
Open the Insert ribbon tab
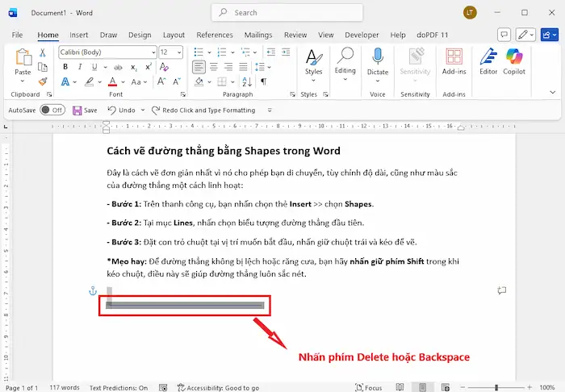[78, 35]
